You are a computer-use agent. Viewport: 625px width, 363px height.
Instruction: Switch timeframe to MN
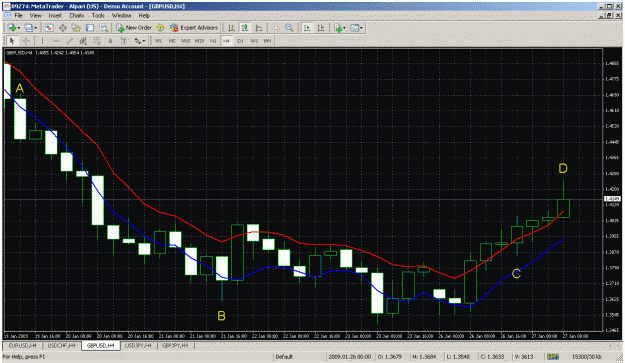267,41
